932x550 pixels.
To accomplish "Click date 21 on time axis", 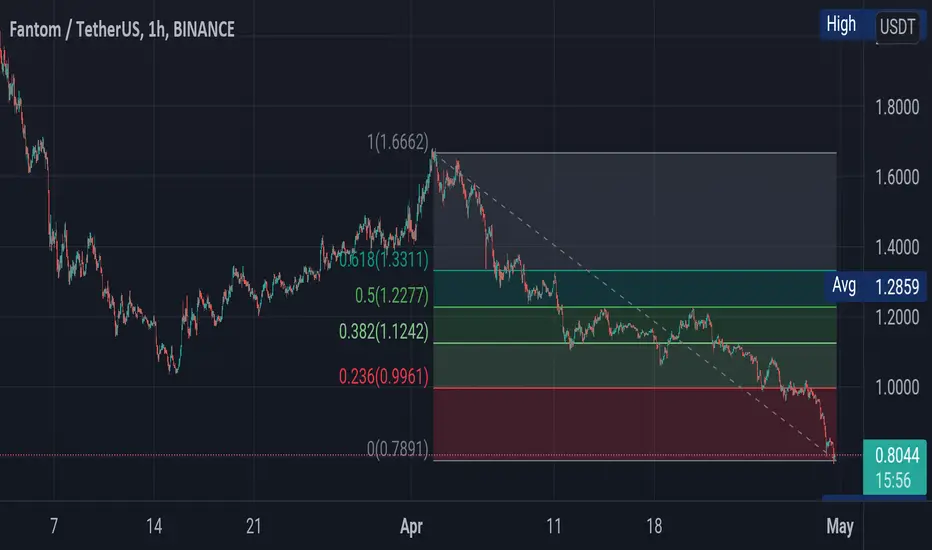I will pos(254,526).
